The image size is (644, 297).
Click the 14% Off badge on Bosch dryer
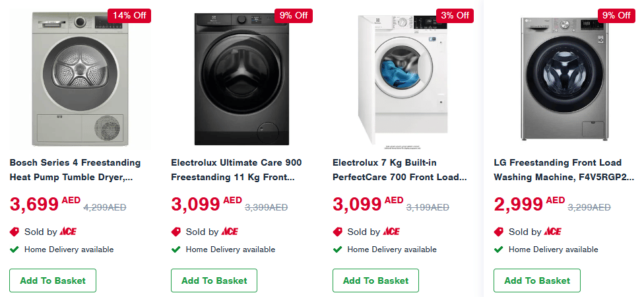(x=130, y=15)
